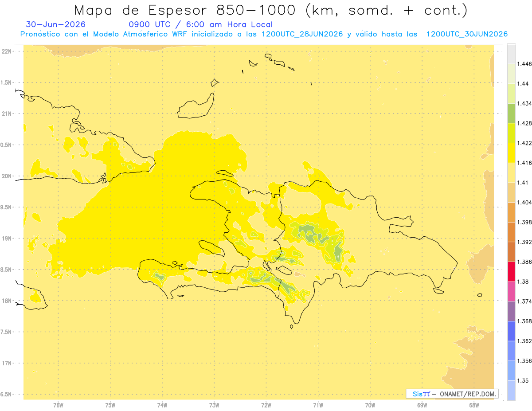532x411 pixels.
Task: Click the text '1200UTC_28JUN2026' in the forecast line
Action: [302, 34]
